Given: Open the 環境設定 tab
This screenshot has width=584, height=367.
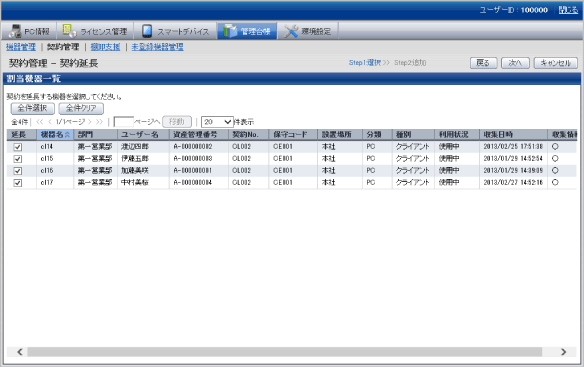Looking at the screenshot, I should point(308,31).
